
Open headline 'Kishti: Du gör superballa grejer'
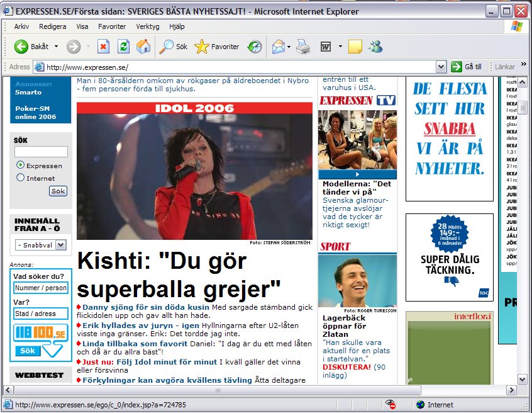179,275
